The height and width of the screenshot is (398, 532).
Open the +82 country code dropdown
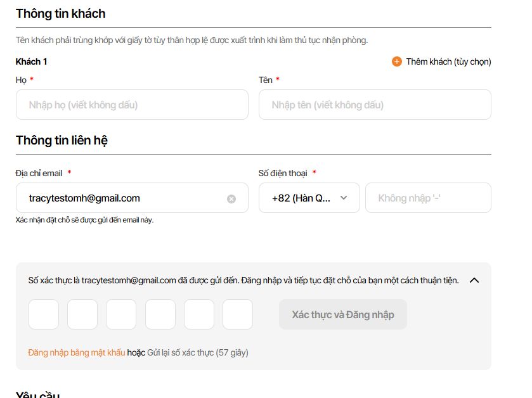pos(309,198)
